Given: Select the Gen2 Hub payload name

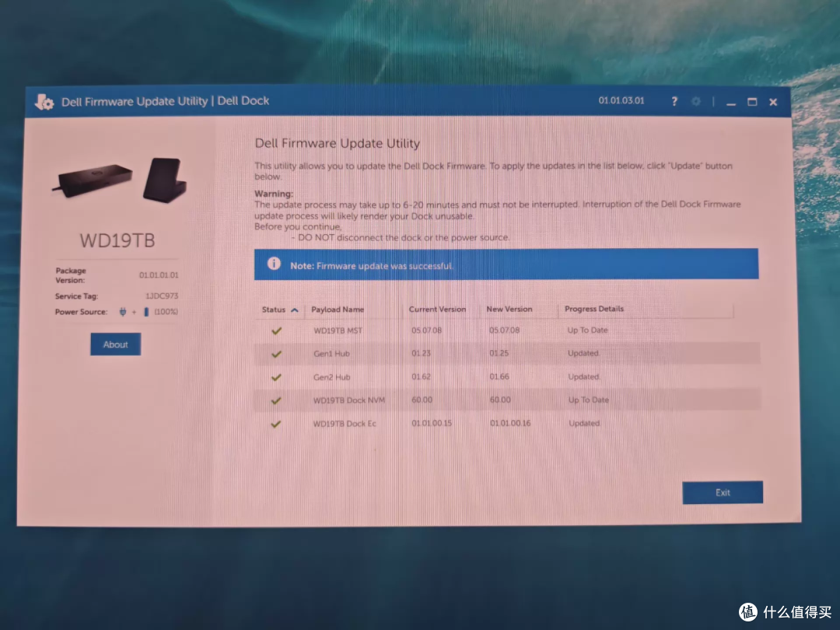Looking at the screenshot, I should click(331, 377).
